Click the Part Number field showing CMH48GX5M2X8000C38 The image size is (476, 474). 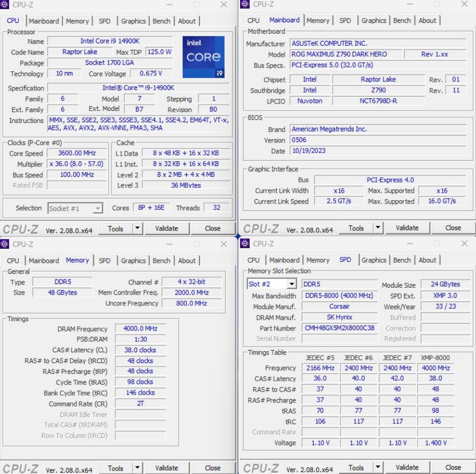(x=339, y=328)
